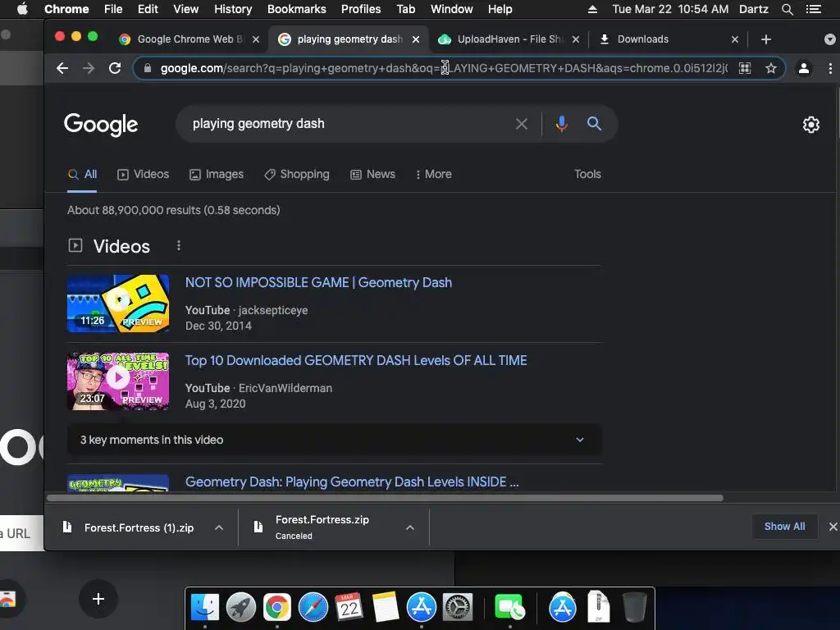The image size is (840, 630).
Task: Open Google quick settings gear
Action: [811, 125]
